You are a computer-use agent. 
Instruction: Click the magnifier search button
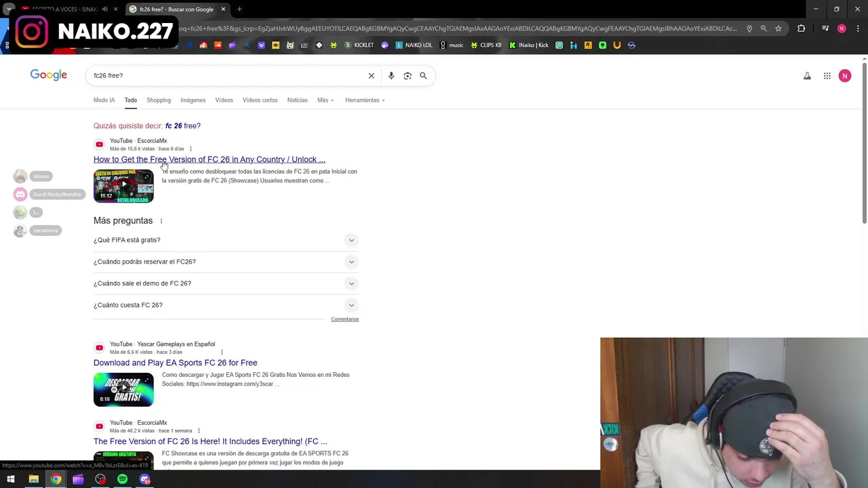pyautogui.click(x=423, y=75)
